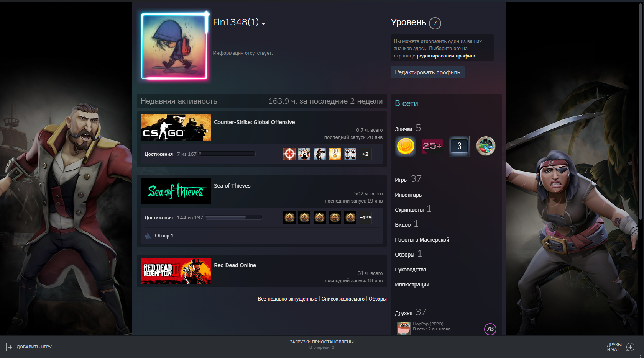Click the HopPop (PEPO) friend name
The height and width of the screenshot is (358, 644).
coord(428,324)
